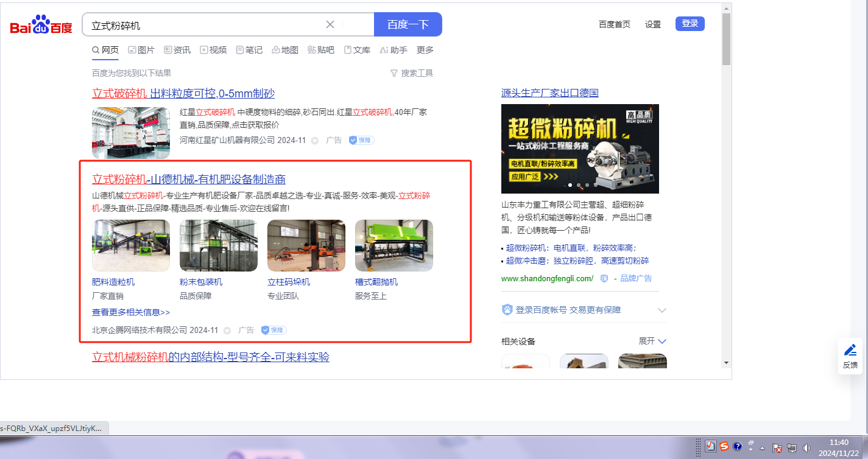The width and height of the screenshot is (868, 459).
Task: Click 保障 badge on 北京企腾 ad
Action: [273, 330]
